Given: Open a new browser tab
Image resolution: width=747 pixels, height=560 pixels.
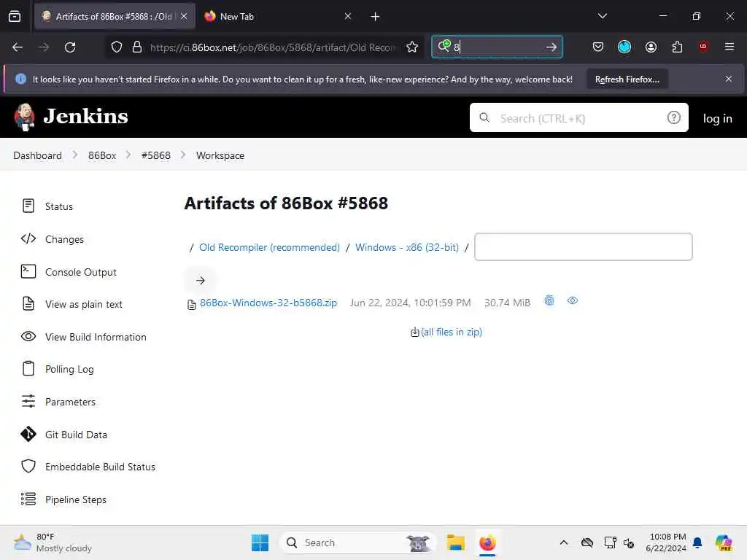Looking at the screenshot, I should (375, 17).
